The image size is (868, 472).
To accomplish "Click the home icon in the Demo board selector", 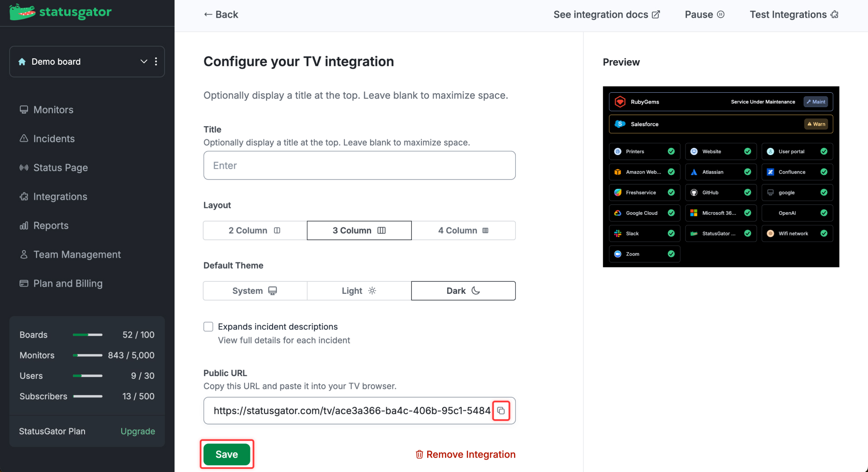I will pyautogui.click(x=22, y=61).
